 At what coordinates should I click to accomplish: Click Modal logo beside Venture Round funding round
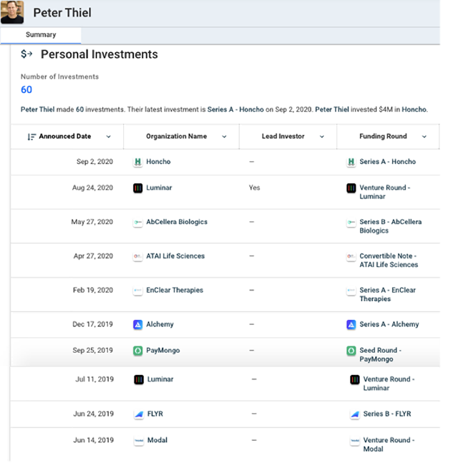(x=355, y=440)
